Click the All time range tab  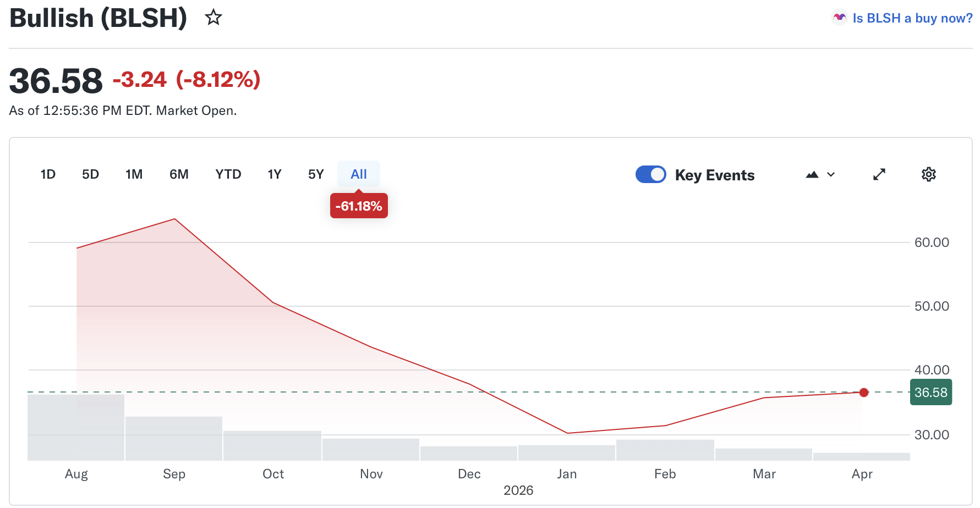pyautogui.click(x=359, y=174)
